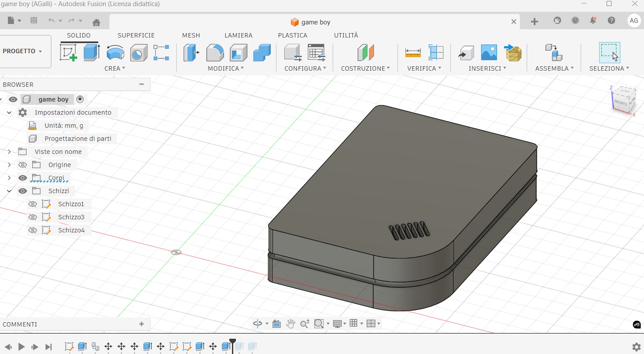Activate the game boy component radio button
Screen dimensions: 644x354
click(80, 99)
